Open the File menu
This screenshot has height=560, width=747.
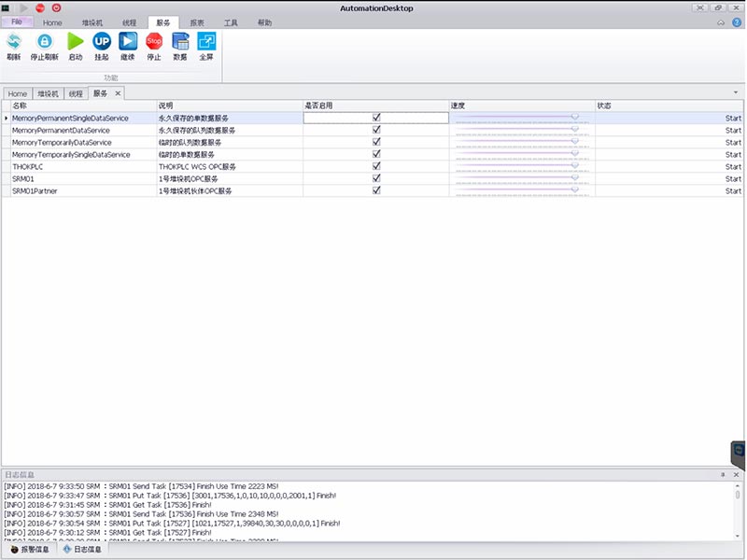click(x=17, y=21)
